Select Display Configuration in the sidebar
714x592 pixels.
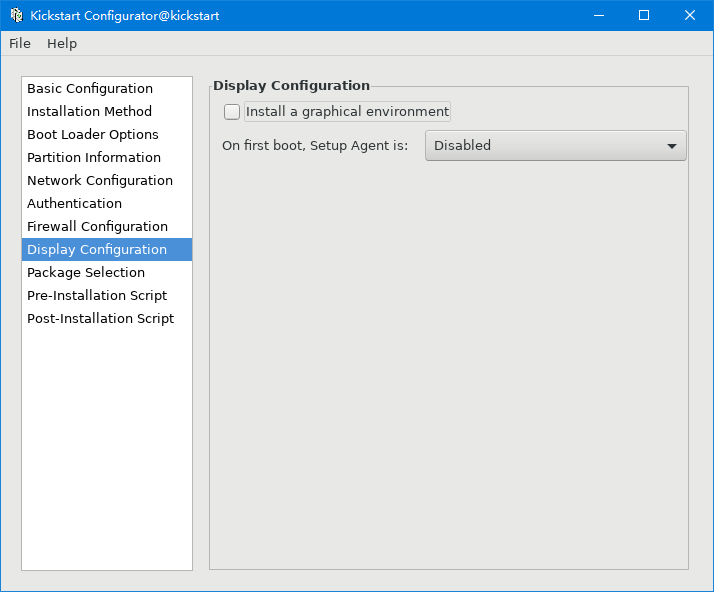pyautogui.click(x=107, y=250)
